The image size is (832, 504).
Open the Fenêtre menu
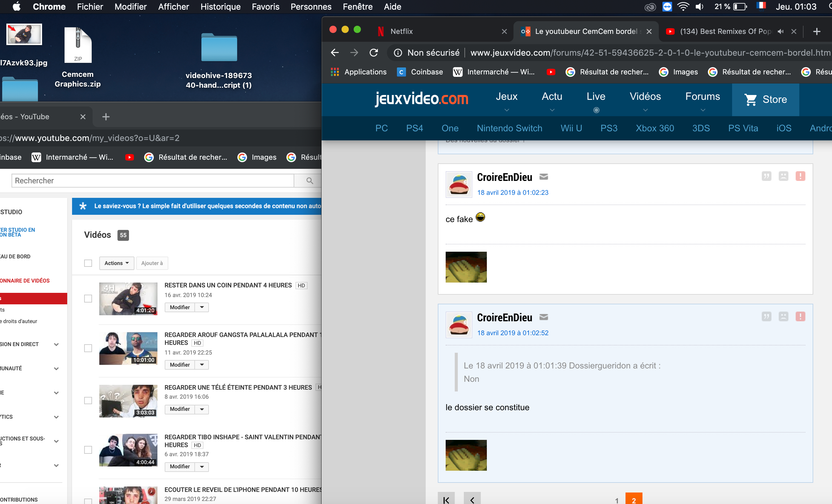(x=358, y=7)
